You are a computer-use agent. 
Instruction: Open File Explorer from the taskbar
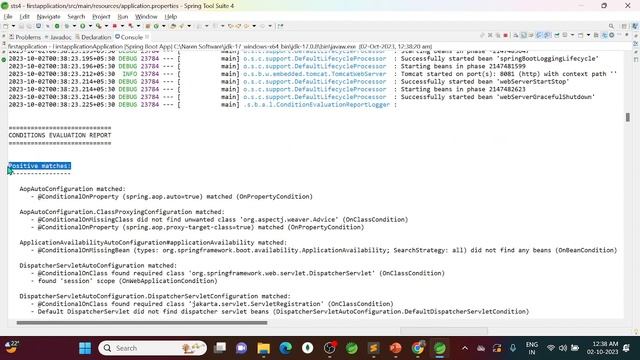(x=264, y=348)
